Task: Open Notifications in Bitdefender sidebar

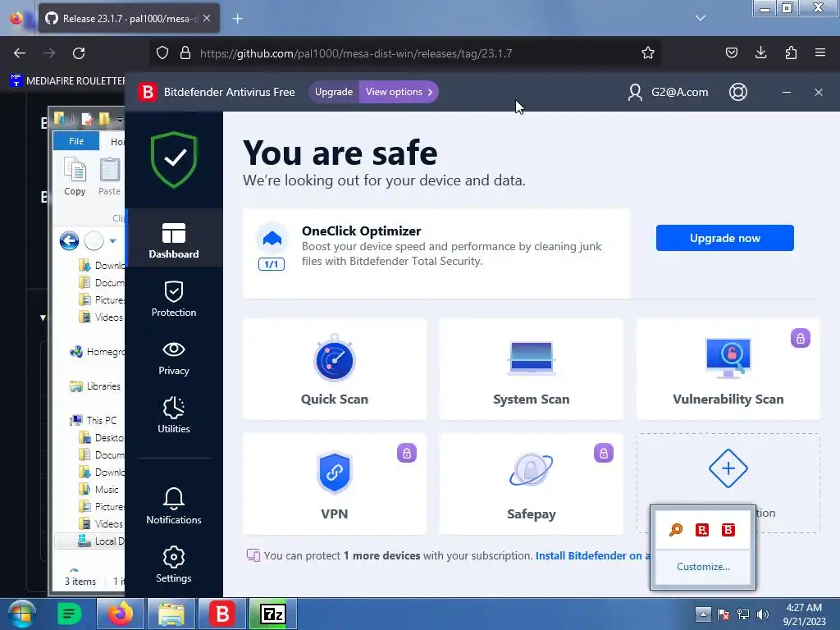Action: pyautogui.click(x=174, y=506)
